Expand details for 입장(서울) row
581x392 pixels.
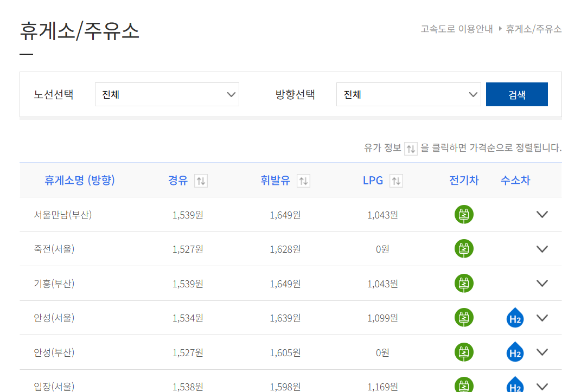542,387
